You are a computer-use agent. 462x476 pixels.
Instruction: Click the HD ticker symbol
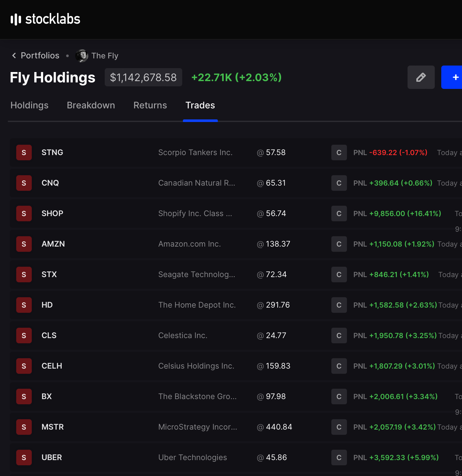[47, 305]
